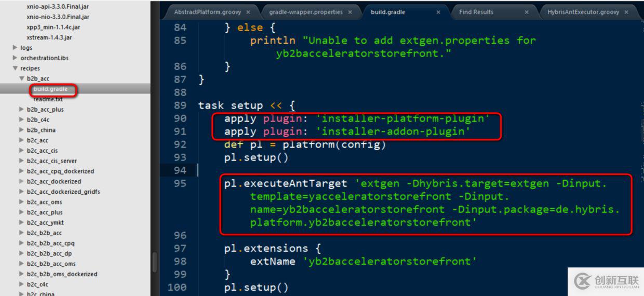644x296 pixels.
Task: Collapse the recipes folder arrow
Action: point(15,68)
